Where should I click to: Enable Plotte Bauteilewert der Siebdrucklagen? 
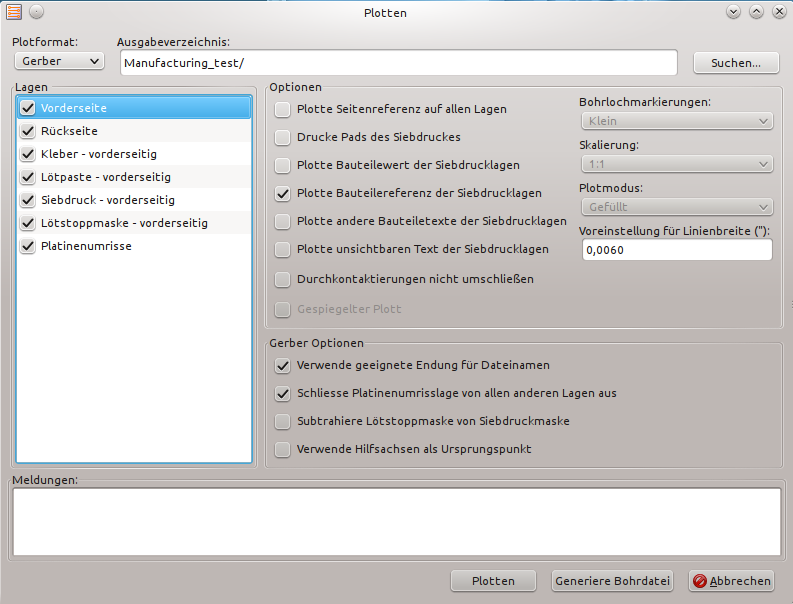coord(282,165)
